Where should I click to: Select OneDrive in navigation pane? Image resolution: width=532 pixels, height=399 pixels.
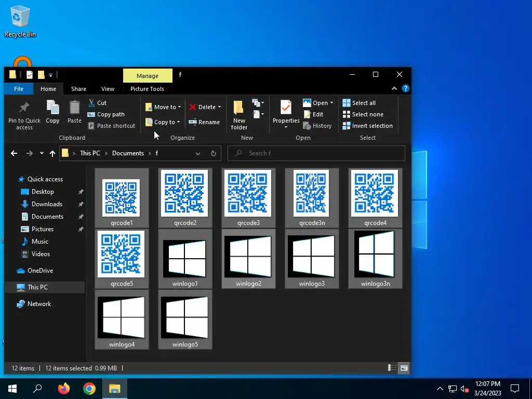(40, 271)
